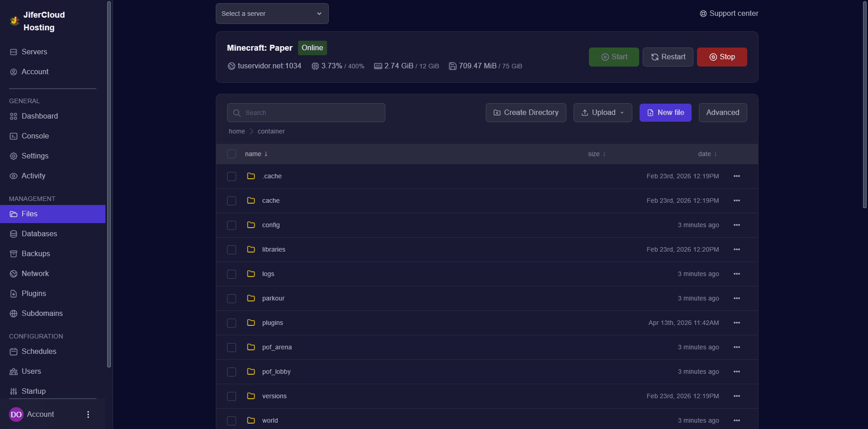Sort files by size column
Viewport: 868px width, 429px height.
click(x=597, y=154)
